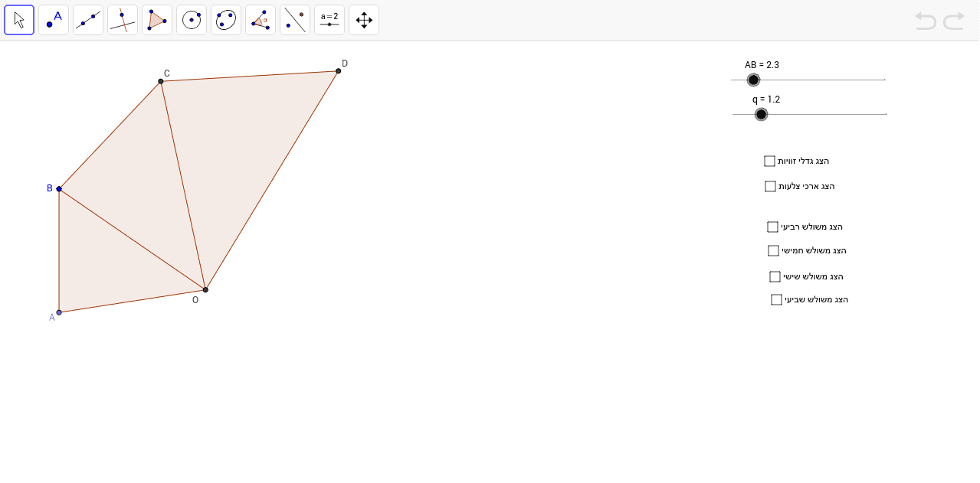The width and height of the screenshot is (980, 483).
Task: Check the הצג גדלי זוויות checkbox
Action: pyautogui.click(x=769, y=161)
